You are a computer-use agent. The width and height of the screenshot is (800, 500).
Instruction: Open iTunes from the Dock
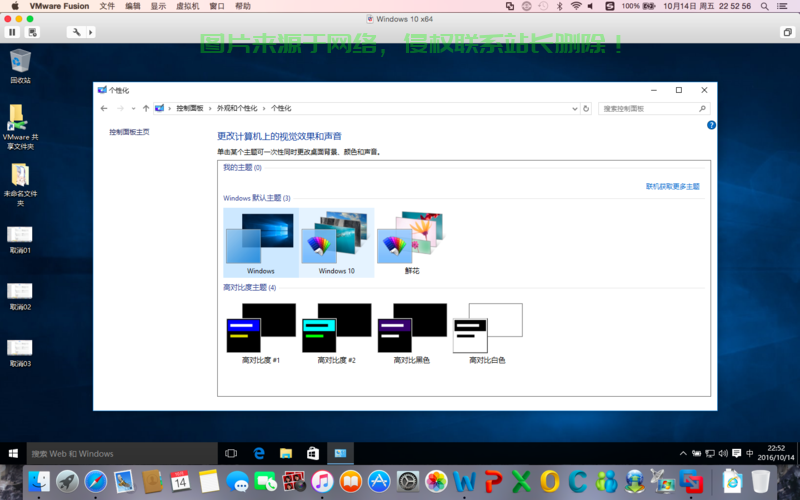coord(322,481)
